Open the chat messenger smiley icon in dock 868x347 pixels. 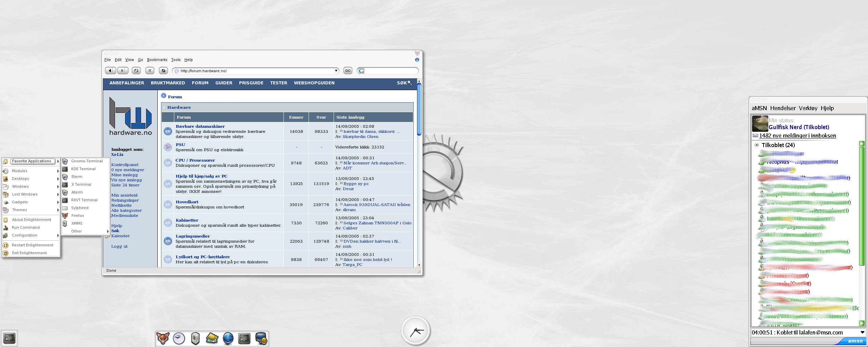[261, 339]
